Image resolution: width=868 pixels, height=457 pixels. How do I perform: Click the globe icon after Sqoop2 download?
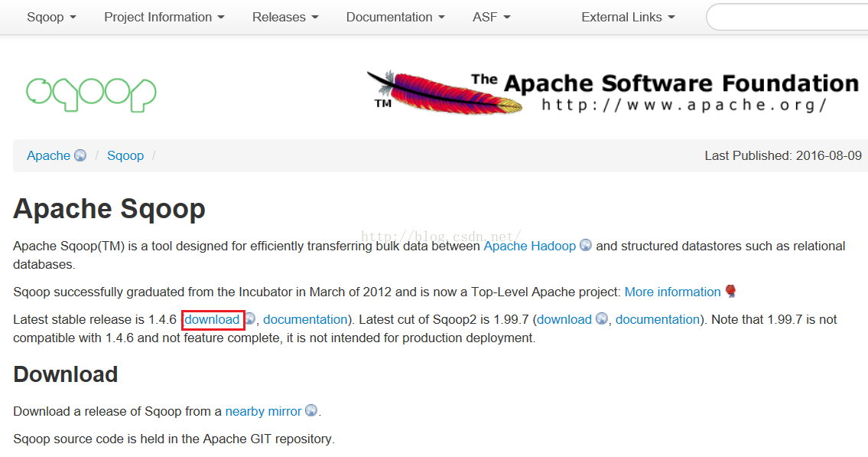coord(602,319)
